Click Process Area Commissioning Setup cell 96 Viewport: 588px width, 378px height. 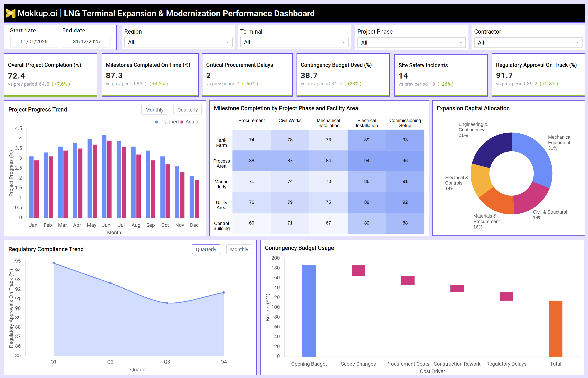click(405, 161)
